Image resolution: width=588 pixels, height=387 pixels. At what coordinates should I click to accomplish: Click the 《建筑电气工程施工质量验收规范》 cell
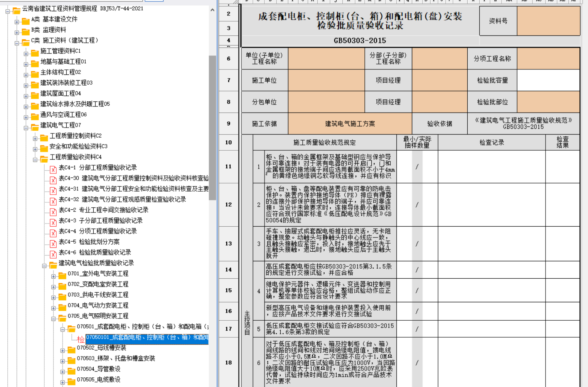pos(524,124)
